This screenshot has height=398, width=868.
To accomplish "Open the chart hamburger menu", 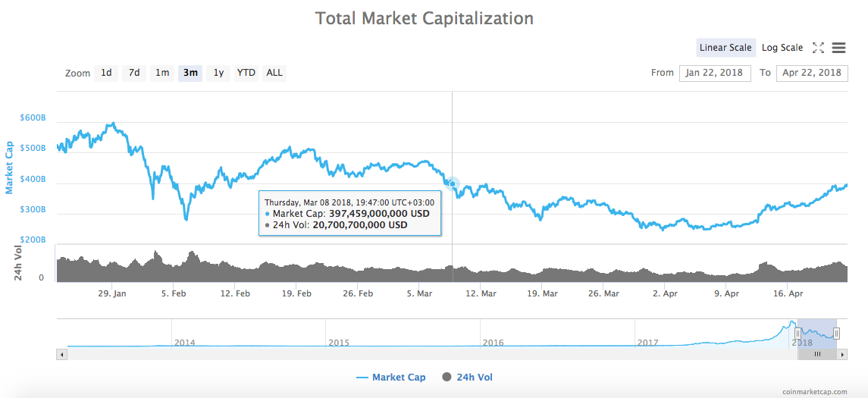I will [838, 48].
